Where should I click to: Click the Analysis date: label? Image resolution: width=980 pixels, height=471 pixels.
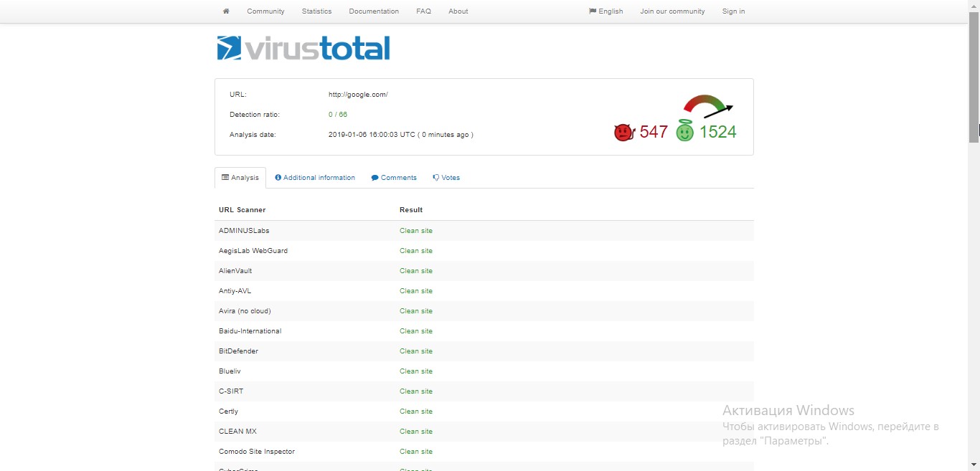point(253,135)
